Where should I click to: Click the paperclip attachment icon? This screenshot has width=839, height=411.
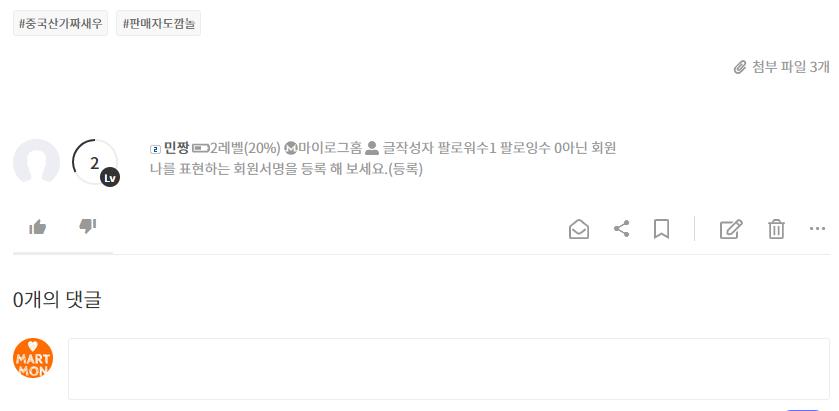pos(739,67)
